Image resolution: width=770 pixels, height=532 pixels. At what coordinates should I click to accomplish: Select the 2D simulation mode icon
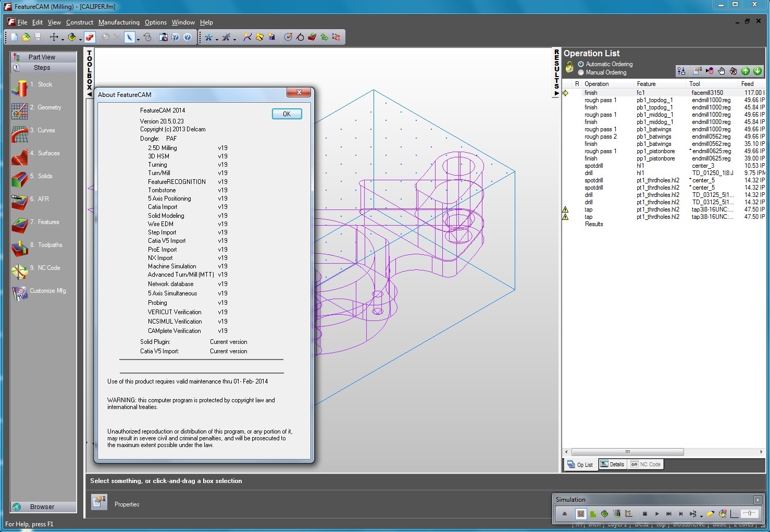(581, 514)
